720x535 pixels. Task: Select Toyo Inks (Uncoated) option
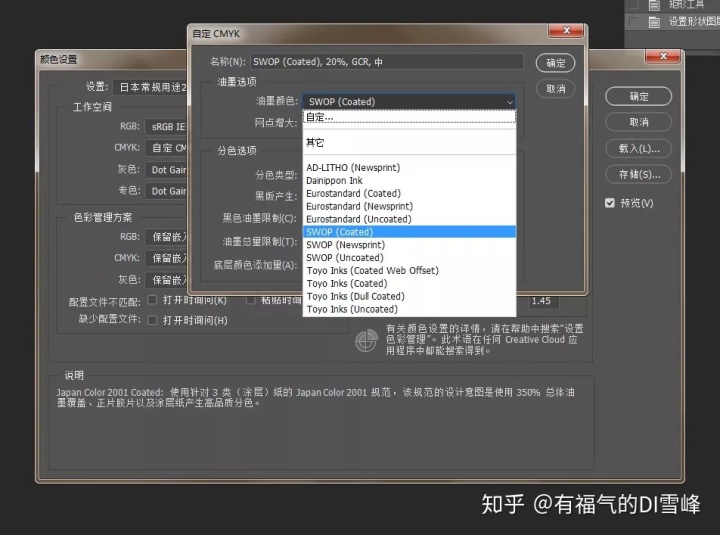coord(409,309)
